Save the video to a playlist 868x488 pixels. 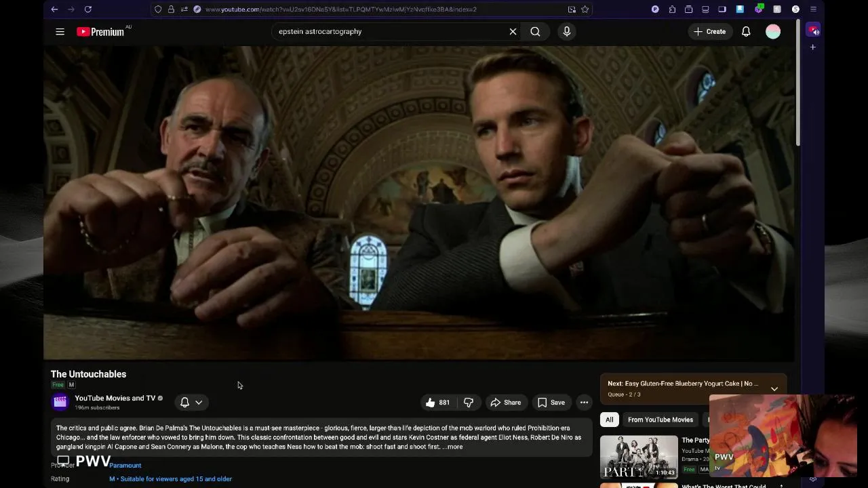(551, 402)
